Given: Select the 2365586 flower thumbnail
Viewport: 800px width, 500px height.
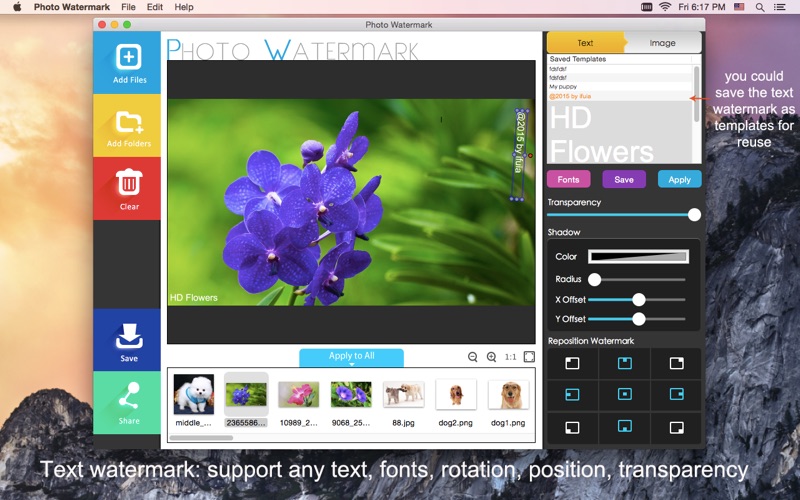Looking at the screenshot, I should point(246,395).
